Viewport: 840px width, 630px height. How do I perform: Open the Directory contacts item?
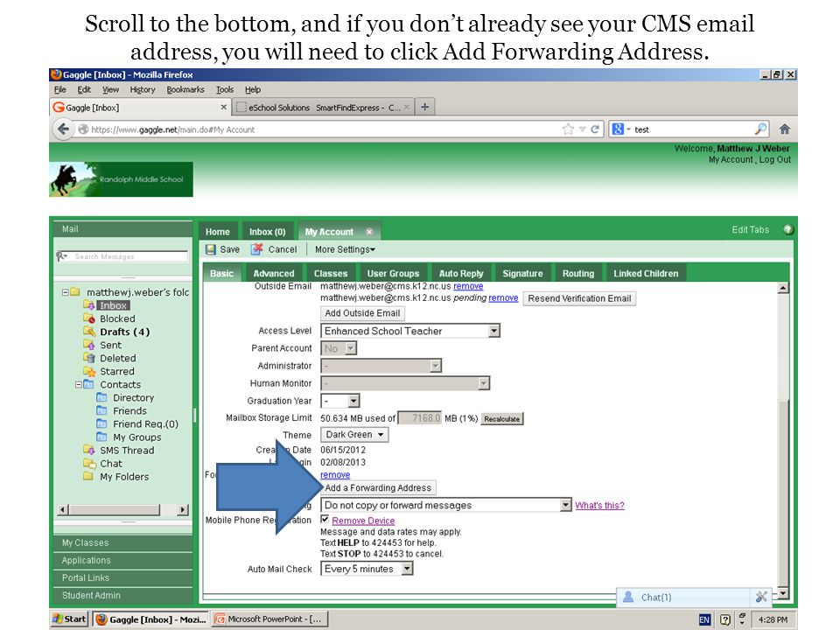[x=133, y=397]
